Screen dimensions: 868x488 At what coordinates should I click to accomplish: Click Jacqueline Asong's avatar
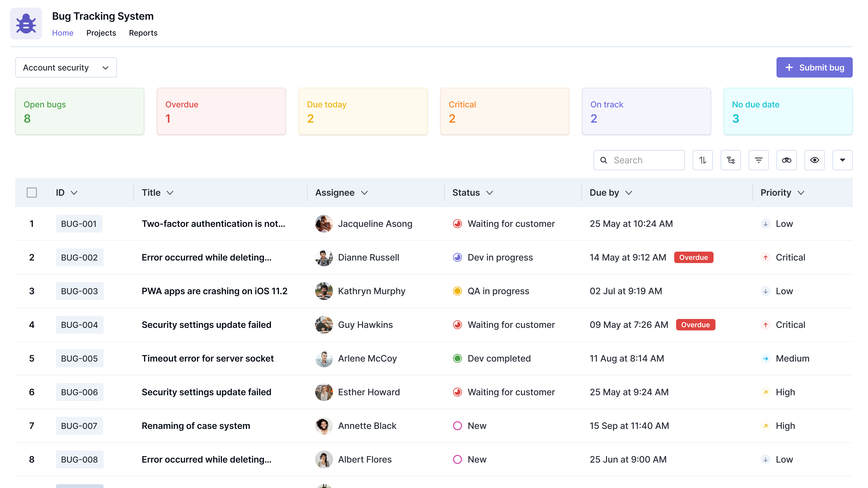coord(324,224)
